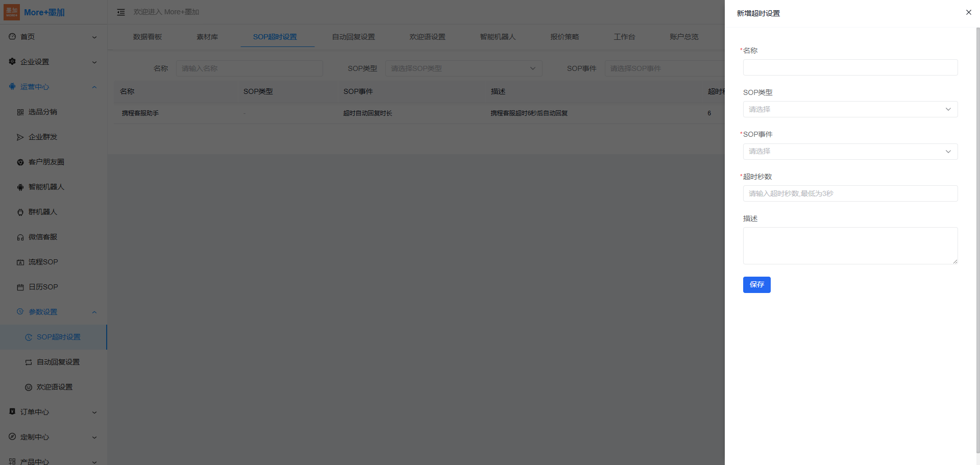Screen dimensions: 980x465
Task: Close the 新增超时设置 drawer panel
Action: click(968, 12)
